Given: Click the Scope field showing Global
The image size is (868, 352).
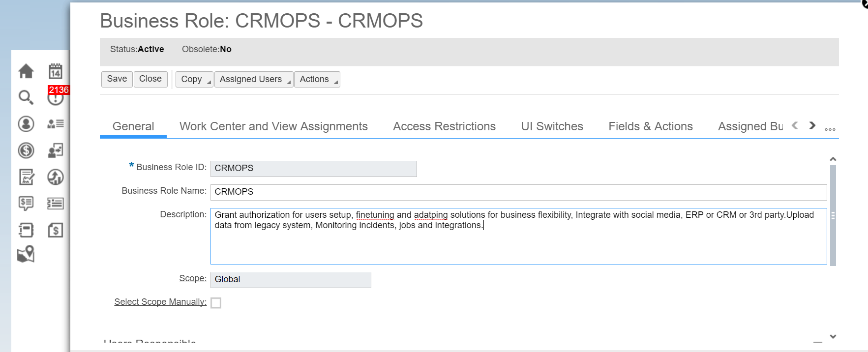Looking at the screenshot, I should [x=291, y=280].
